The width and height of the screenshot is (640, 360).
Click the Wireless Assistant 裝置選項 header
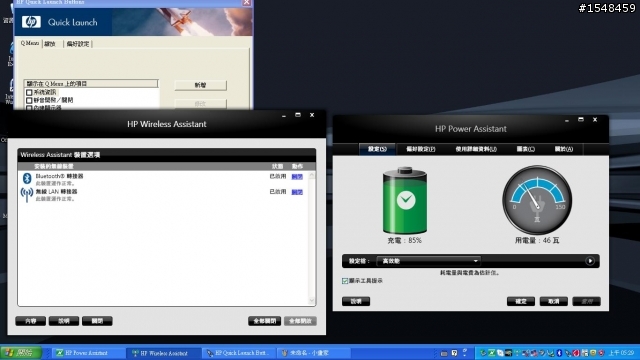tap(60, 155)
